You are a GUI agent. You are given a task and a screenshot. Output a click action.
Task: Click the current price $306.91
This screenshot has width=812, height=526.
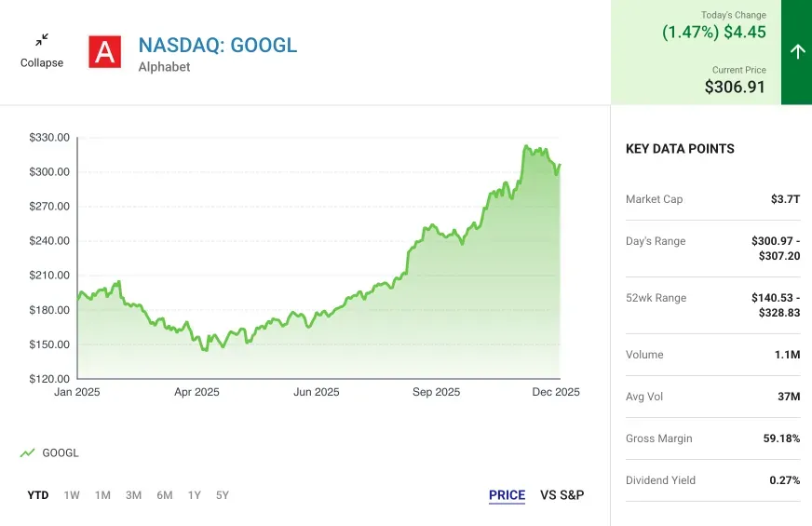point(735,87)
